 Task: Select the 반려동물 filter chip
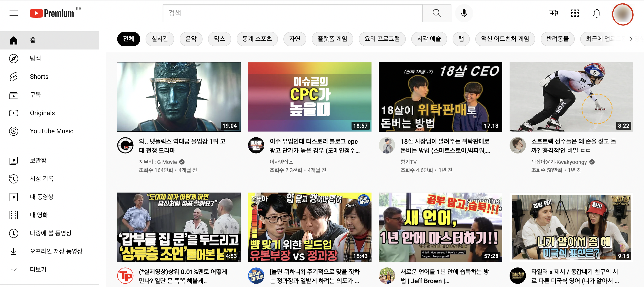coord(557,39)
